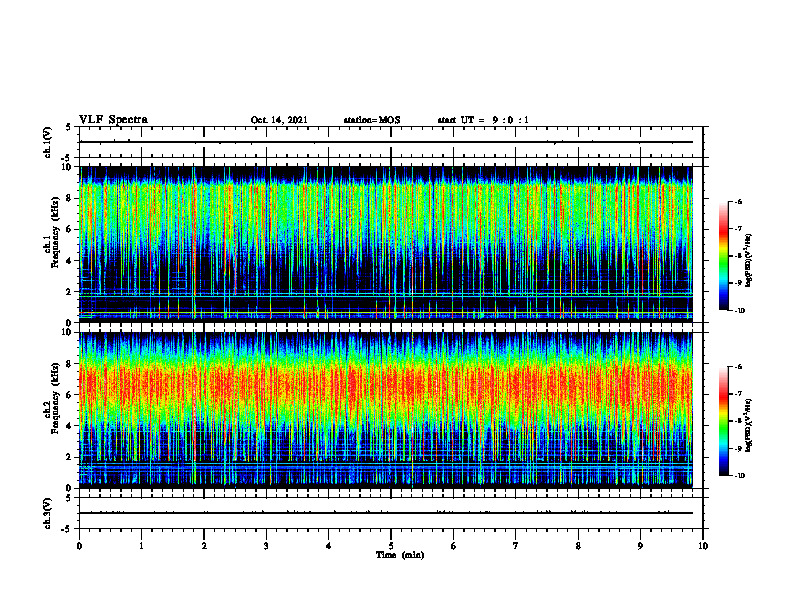Click time axis tick label "8"
792x612 pixels.
tap(578, 546)
